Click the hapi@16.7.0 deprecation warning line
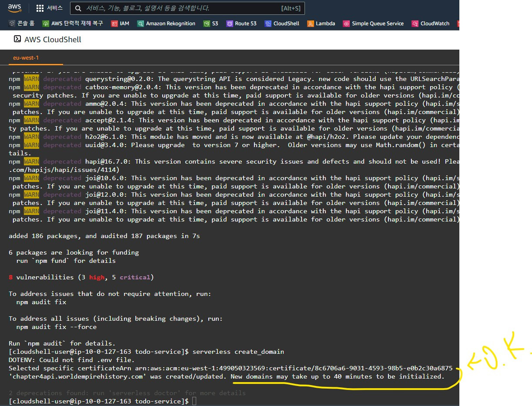This screenshot has width=532, height=406. pyautogui.click(x=234, y=161)
